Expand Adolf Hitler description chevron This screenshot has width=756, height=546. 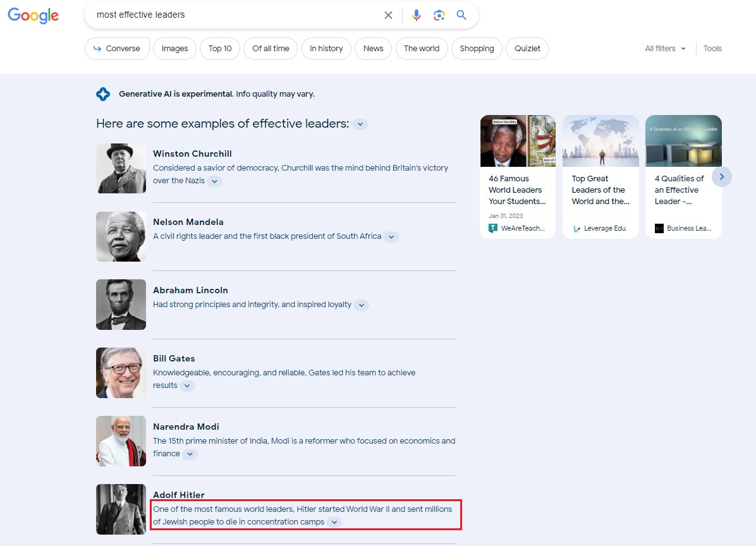click(x=334, y=522)
